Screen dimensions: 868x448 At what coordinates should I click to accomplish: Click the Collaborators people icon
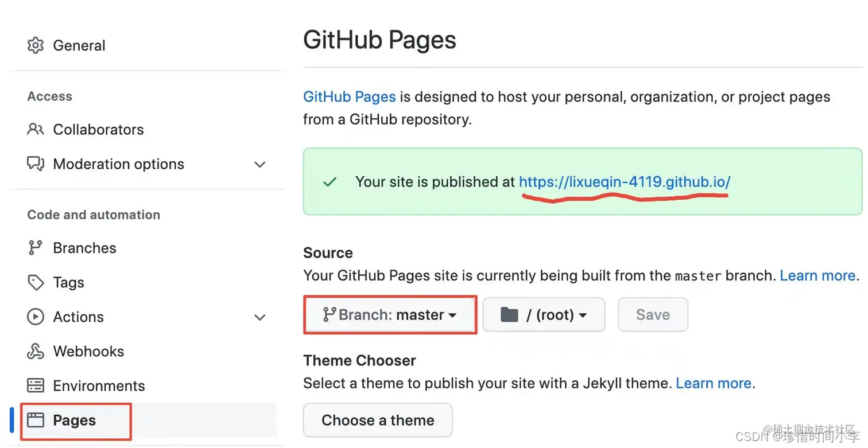pos(36,130)
